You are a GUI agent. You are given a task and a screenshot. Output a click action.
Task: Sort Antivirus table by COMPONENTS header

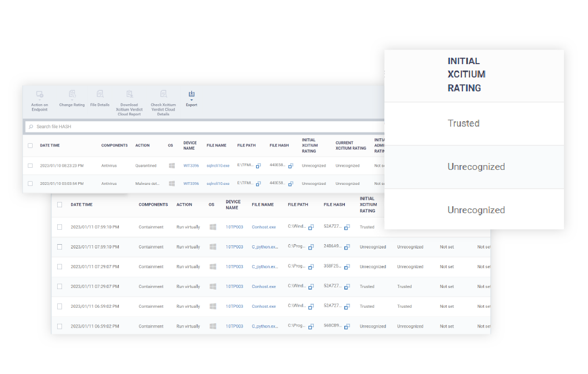(114, 145)
